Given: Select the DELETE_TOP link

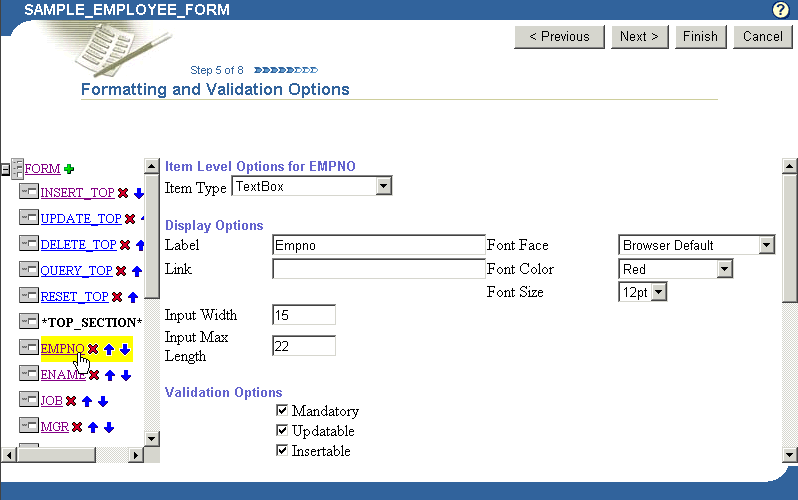Looking at the screenshot, I should click(x=78, y=244).
